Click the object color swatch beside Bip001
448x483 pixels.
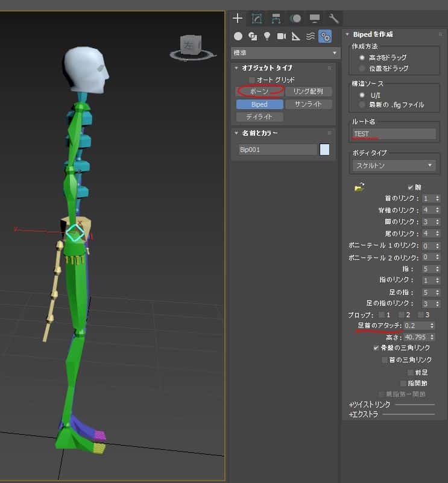[325, 150]
